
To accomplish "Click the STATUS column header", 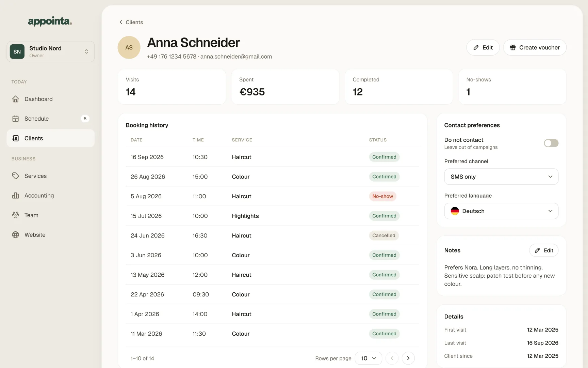I will tap(378, 140).
